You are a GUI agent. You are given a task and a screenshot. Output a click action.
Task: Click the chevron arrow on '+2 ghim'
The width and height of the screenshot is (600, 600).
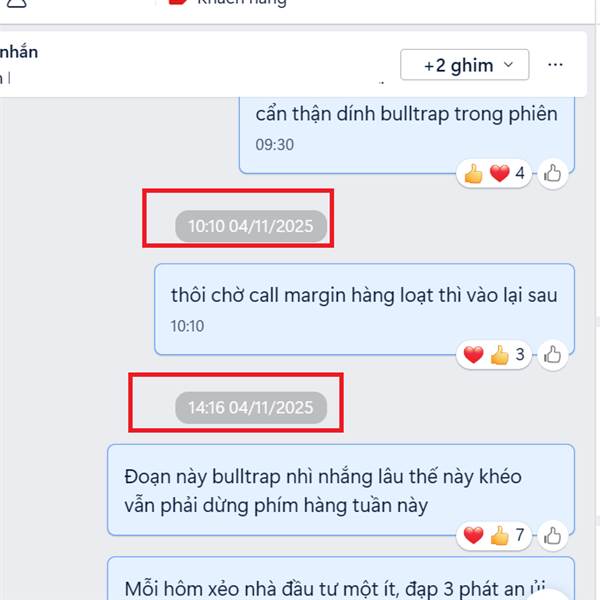tap(508, 64)
